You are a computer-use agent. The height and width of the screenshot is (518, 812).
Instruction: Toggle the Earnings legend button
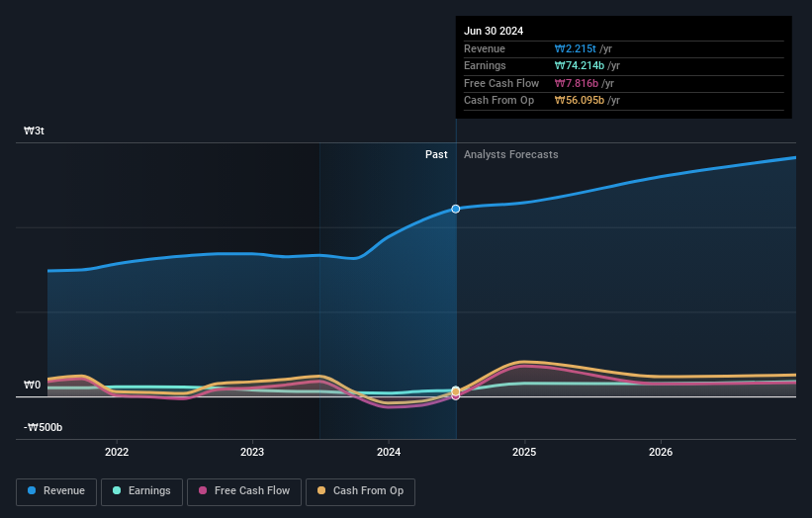(x=141, y=491)
